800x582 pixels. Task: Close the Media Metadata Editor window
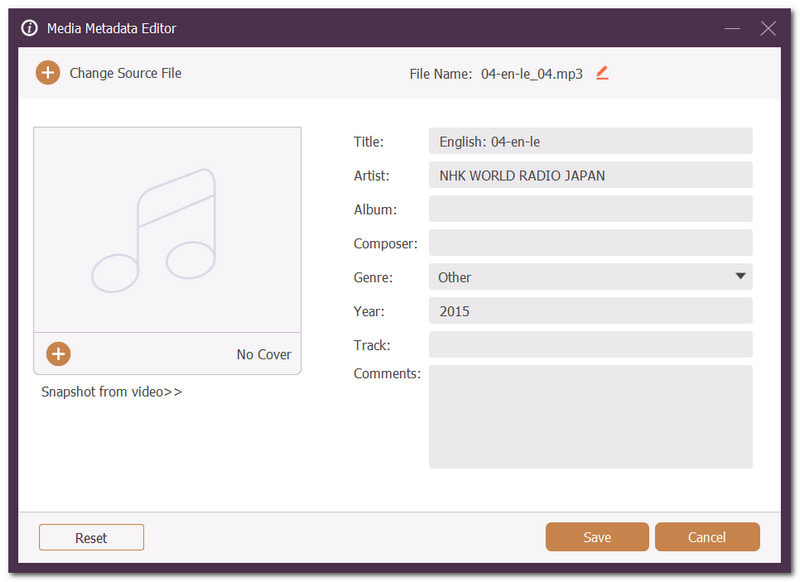tap(768, 28)
